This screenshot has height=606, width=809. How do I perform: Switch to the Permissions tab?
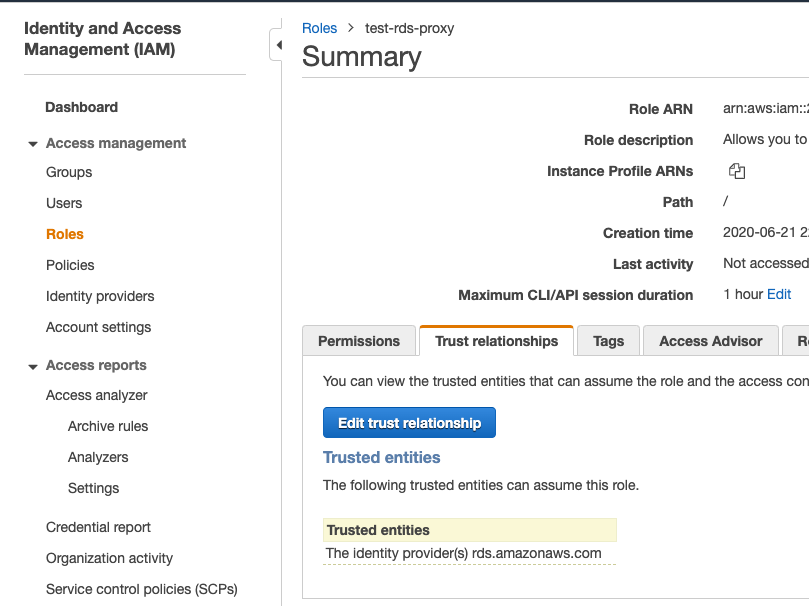point(359,341)
